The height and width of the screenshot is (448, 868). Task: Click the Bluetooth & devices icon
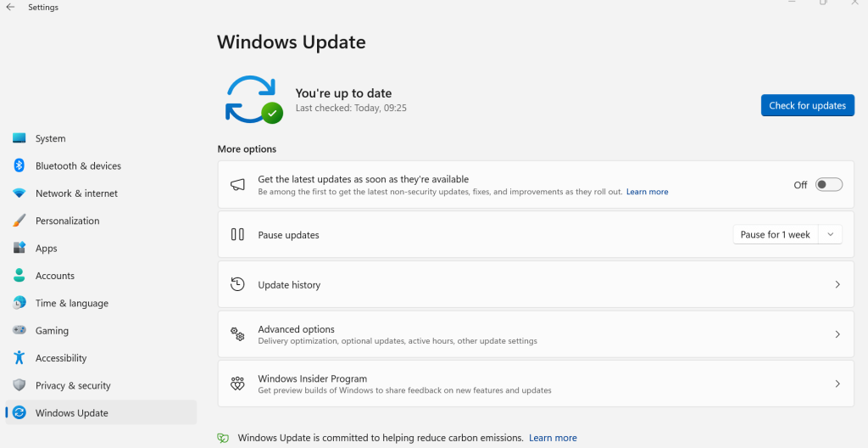(x=19, y=165)
